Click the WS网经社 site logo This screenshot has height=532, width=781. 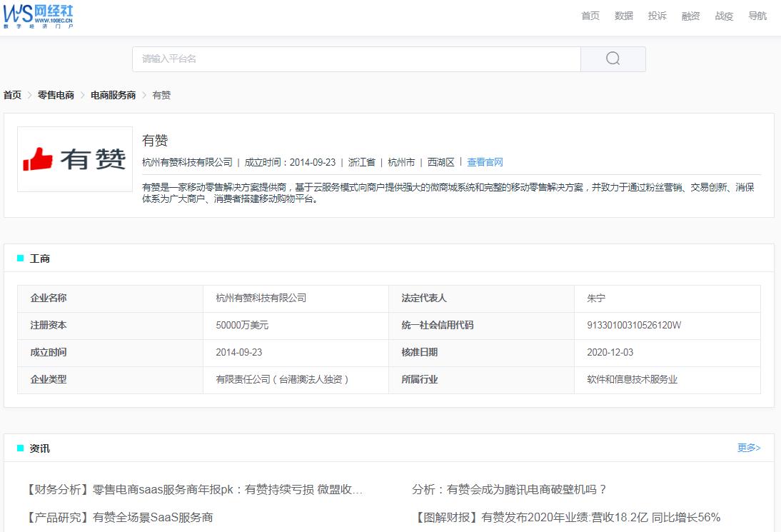pyautogui.click(x=39, y=16)
